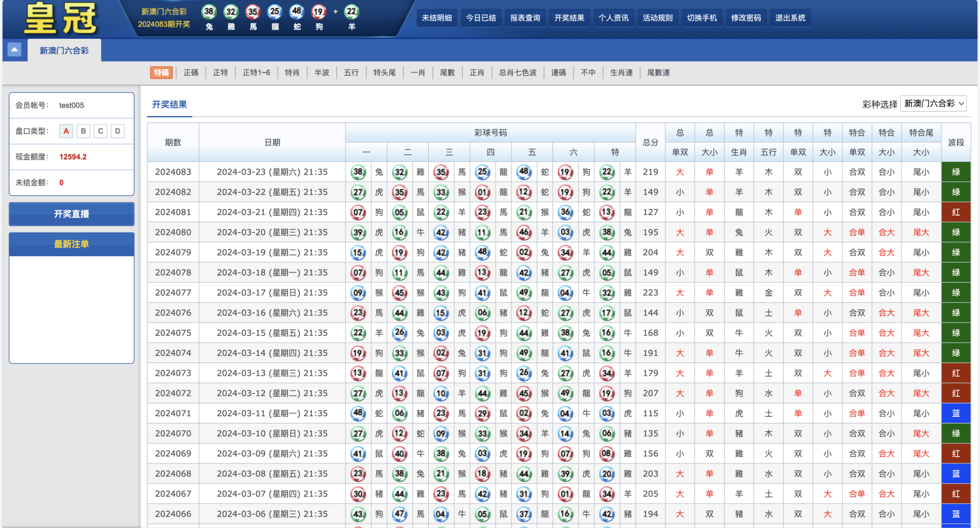Click the 最新注单 panel header

click(71, 244)
